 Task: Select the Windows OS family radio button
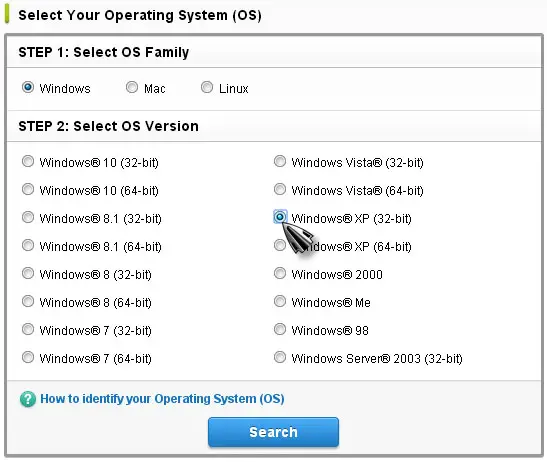point(28,87)
